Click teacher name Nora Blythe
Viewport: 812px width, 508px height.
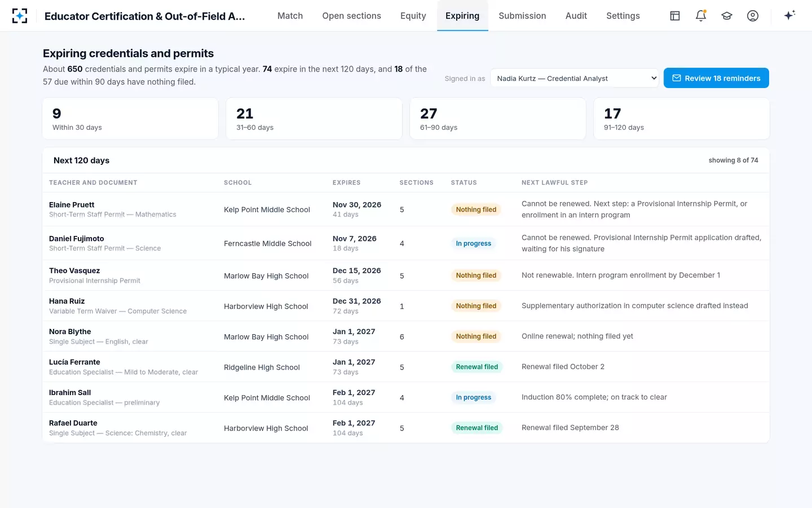pos(70,332)
